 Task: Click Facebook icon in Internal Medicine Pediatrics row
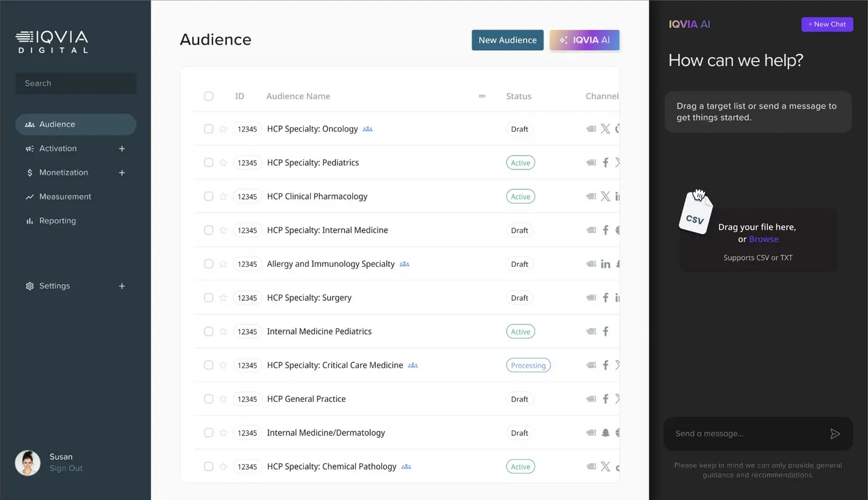605,331
